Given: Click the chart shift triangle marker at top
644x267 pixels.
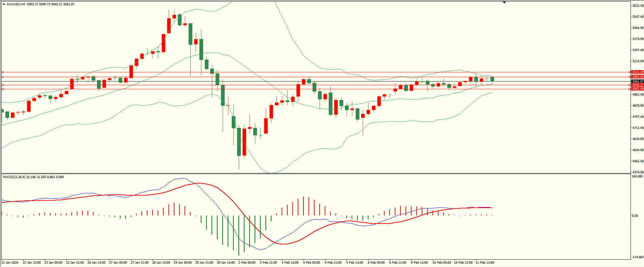Looking at the screenshot, I should (504, 2).
